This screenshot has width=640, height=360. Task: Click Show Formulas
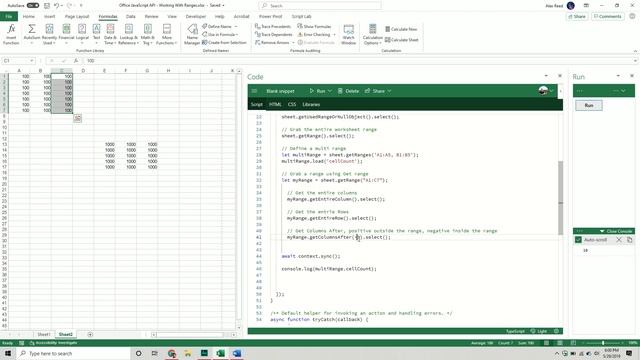coord(314,27)
